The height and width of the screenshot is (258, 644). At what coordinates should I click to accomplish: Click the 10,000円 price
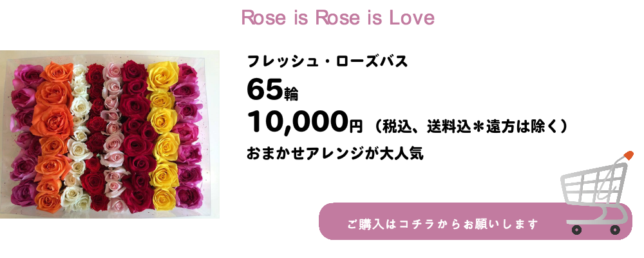point(305,122)
